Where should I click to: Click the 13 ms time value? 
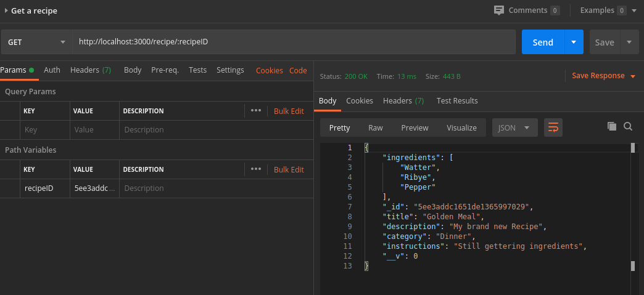(407, 76)
